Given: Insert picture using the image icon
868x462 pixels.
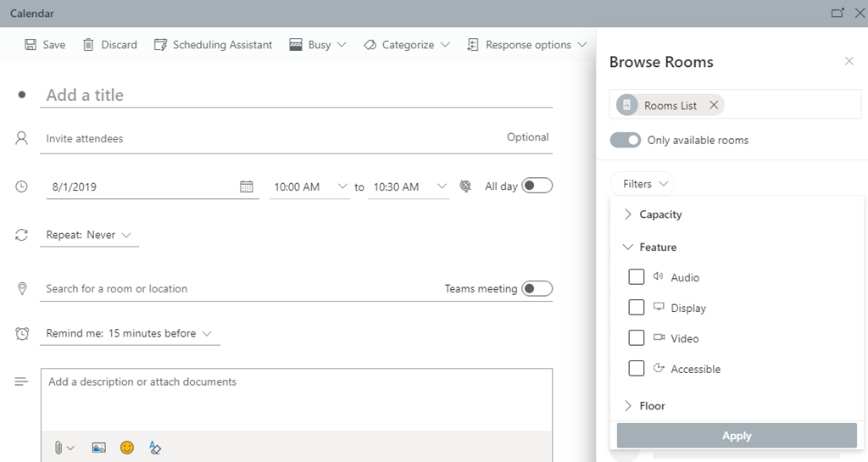Looking at the screenshot, I should pos(98,448).
